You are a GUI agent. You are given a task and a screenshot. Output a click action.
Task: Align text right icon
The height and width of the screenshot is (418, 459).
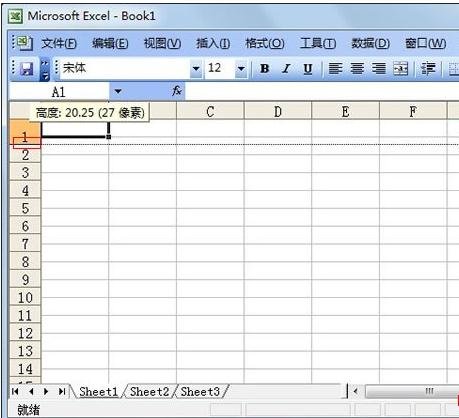(379, 69)
